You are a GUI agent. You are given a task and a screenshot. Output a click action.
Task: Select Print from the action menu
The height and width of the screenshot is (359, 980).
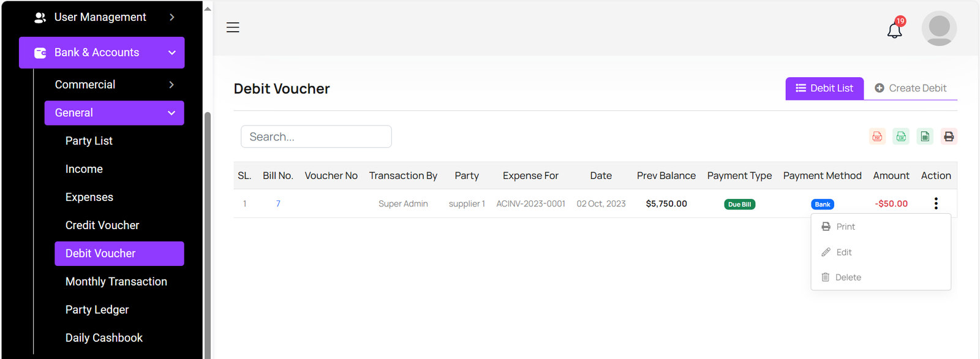pos(845,227)
